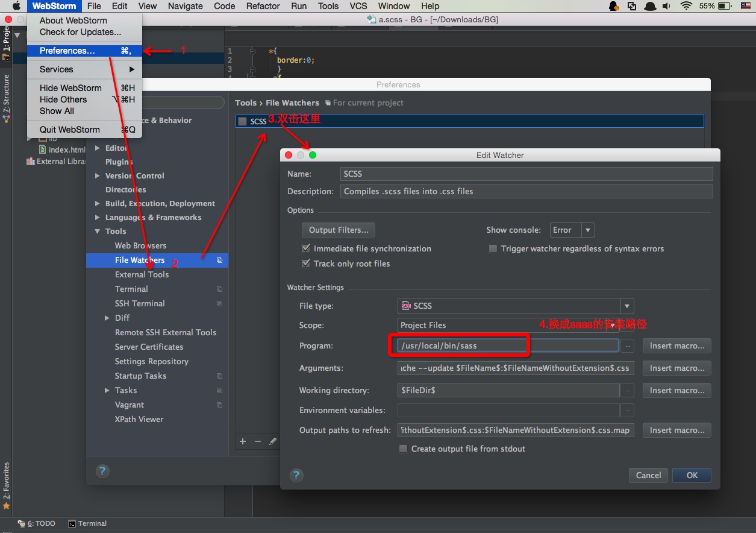This screenshot has width=756, height=533.
Task: Open the Navigate menu
Action: click(185, 6)
